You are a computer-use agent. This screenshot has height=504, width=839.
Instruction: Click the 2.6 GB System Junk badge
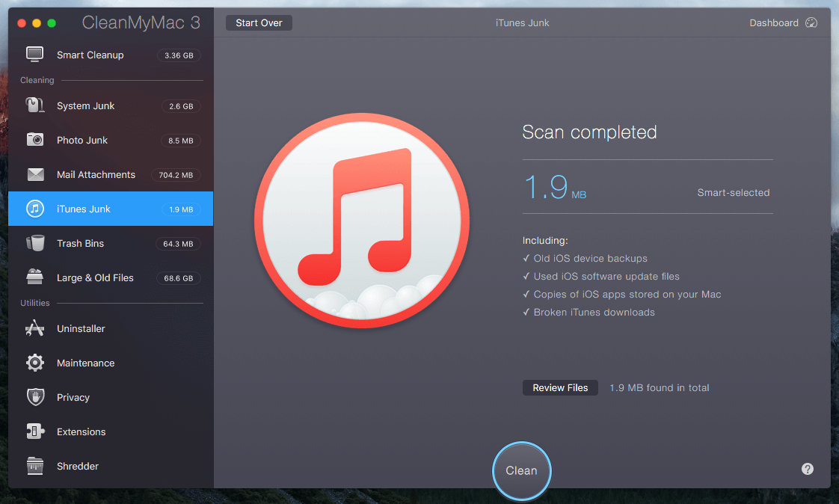[x=181, y=106]
